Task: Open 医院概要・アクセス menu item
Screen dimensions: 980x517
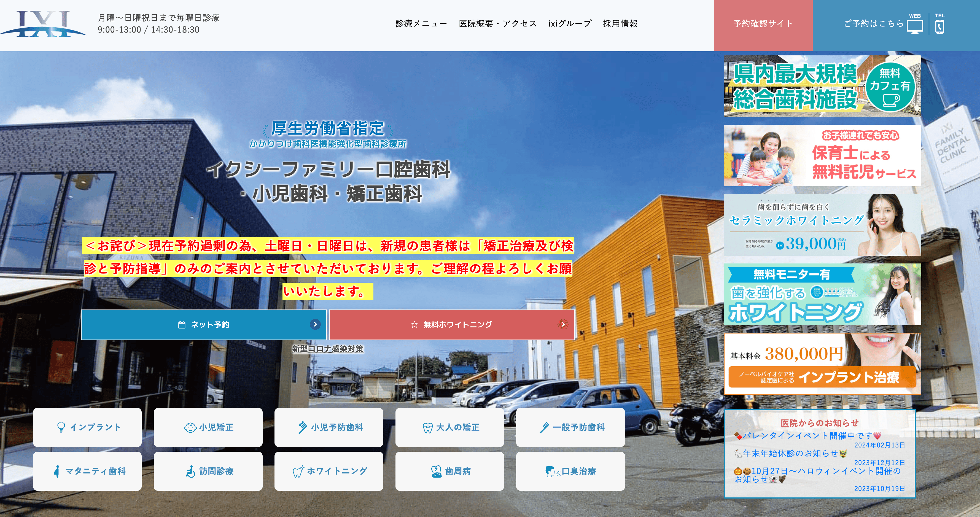Action: (498, 24)
